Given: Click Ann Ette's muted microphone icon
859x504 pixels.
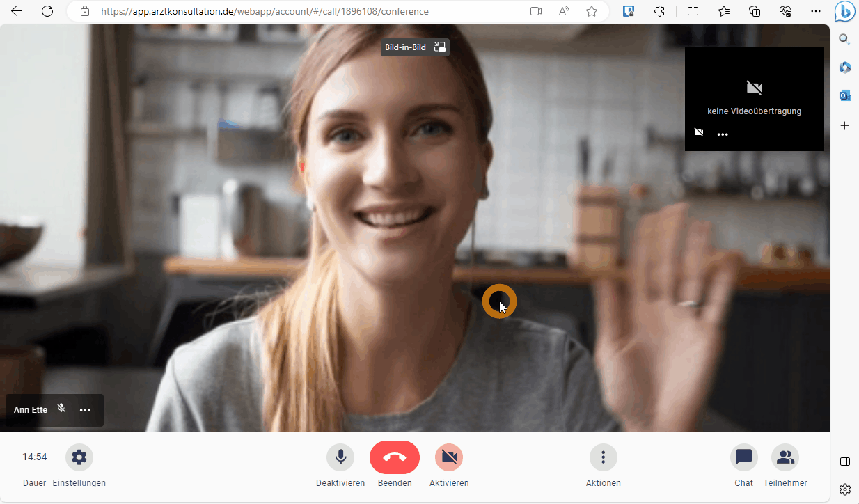Looking at the screenshot, I should [62, 409].
